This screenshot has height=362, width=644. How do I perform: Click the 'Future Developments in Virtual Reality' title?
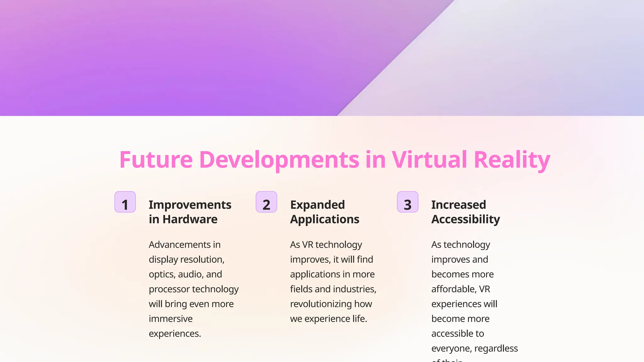(335, 160)
